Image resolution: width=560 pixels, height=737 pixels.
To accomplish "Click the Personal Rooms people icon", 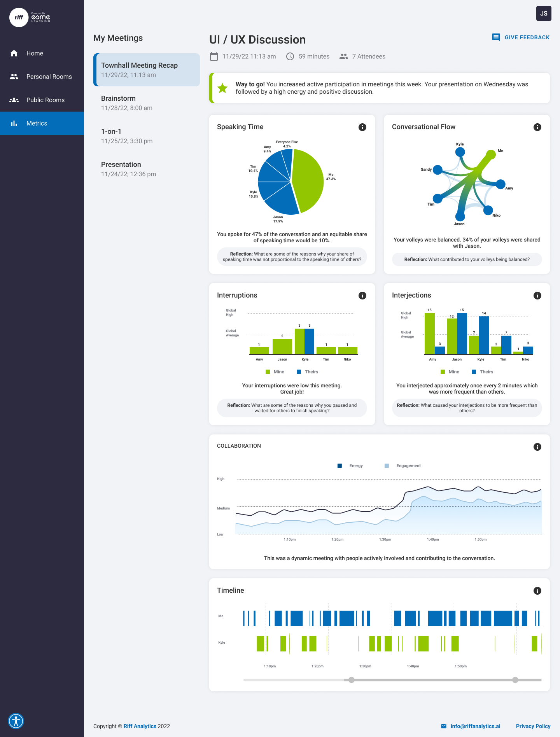I will coord(14,77).
